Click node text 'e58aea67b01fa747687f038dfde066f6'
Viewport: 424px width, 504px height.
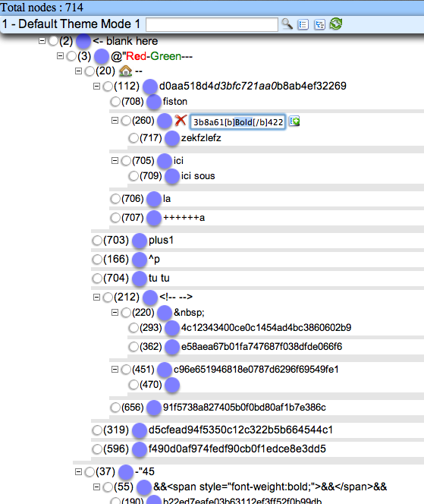click(262, 347)
